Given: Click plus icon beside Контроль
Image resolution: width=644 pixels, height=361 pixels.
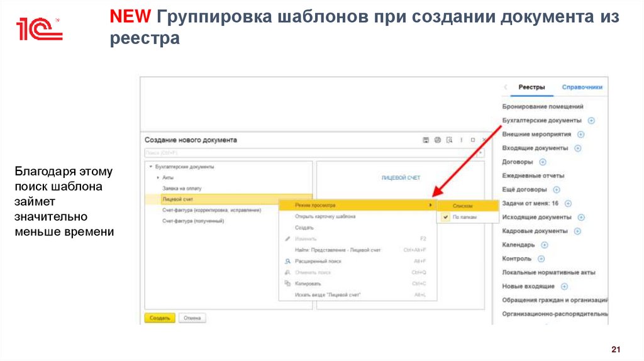Looking at the screenshot, I should click(541, 258).
